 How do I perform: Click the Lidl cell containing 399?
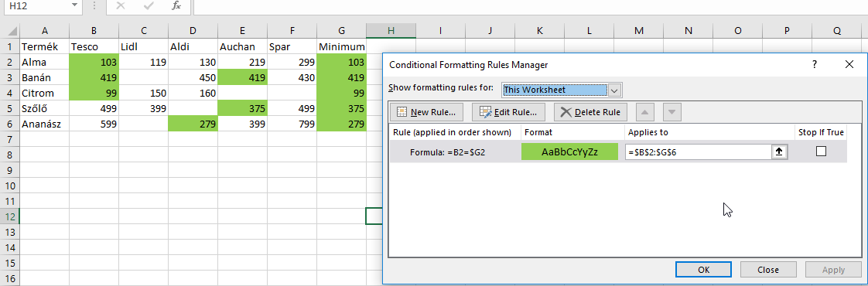click(143, 108)
